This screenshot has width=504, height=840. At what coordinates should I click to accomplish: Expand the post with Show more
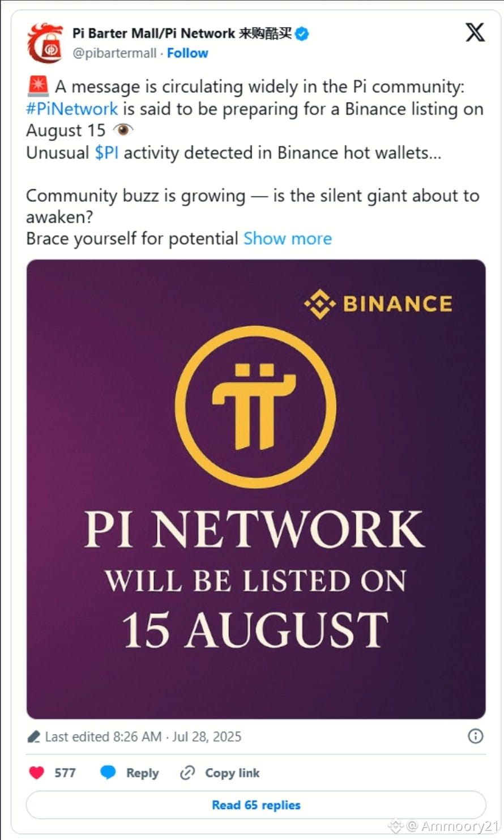288,238
